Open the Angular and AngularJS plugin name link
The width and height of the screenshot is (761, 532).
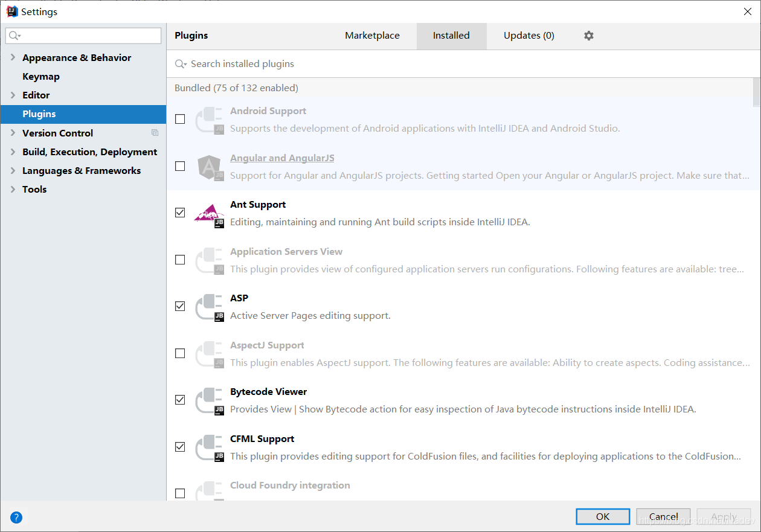282,158
